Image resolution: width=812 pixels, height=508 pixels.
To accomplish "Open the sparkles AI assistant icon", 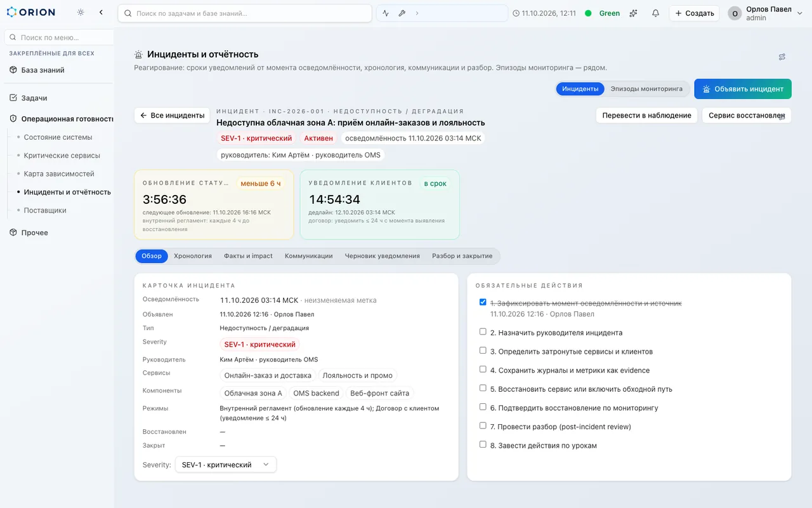I will [x=633, y=13].
